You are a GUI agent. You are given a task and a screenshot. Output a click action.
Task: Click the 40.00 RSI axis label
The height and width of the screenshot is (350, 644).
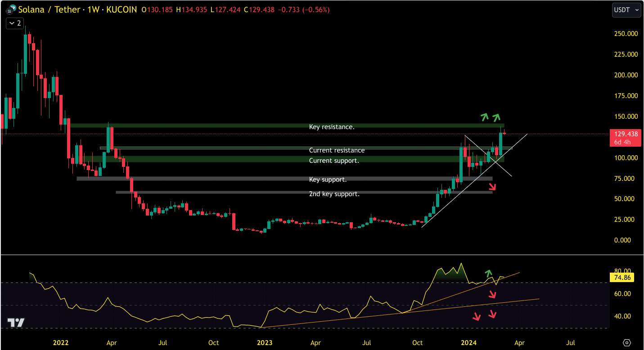pyautogui.click(x=623, y=316)
